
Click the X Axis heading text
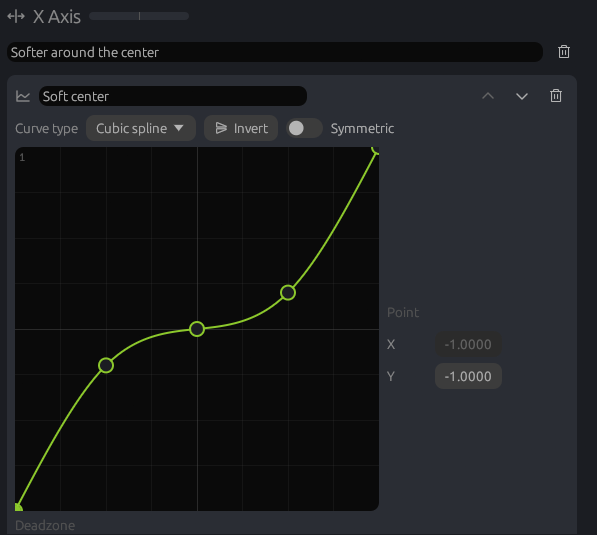click(x=57, y=17)
